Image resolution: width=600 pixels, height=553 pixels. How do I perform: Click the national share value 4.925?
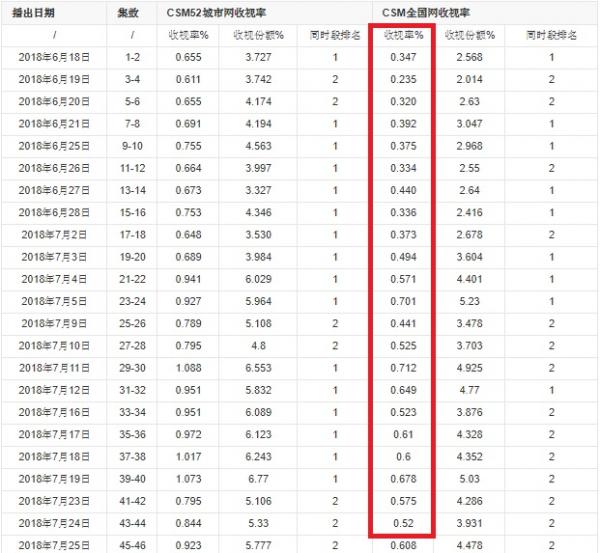click(x=470, y=368)
